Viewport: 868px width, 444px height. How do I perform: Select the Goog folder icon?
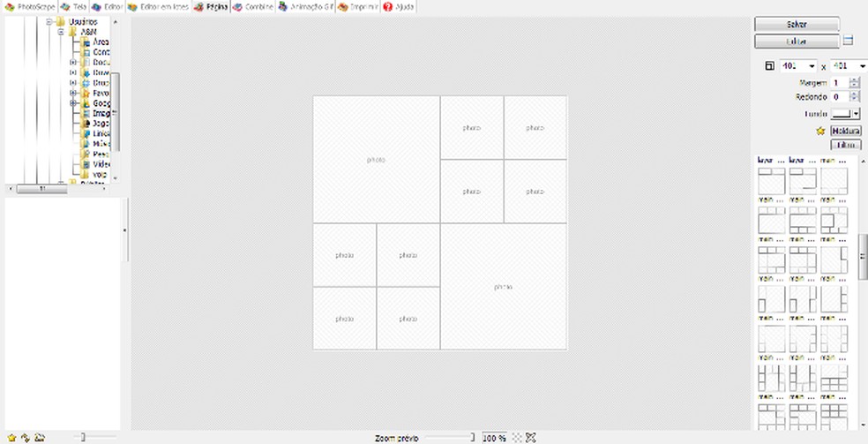(86, 103)
